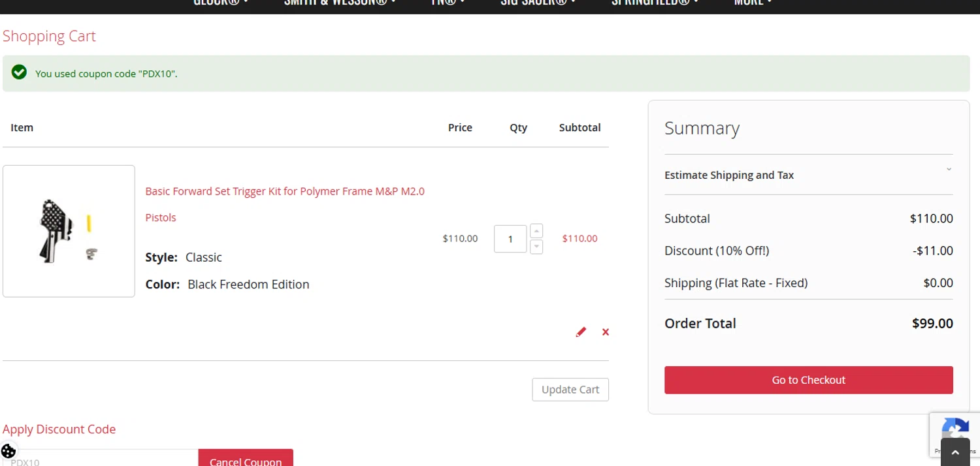Click the Item column header
The image size is (980, 466).
coord(22,127)
